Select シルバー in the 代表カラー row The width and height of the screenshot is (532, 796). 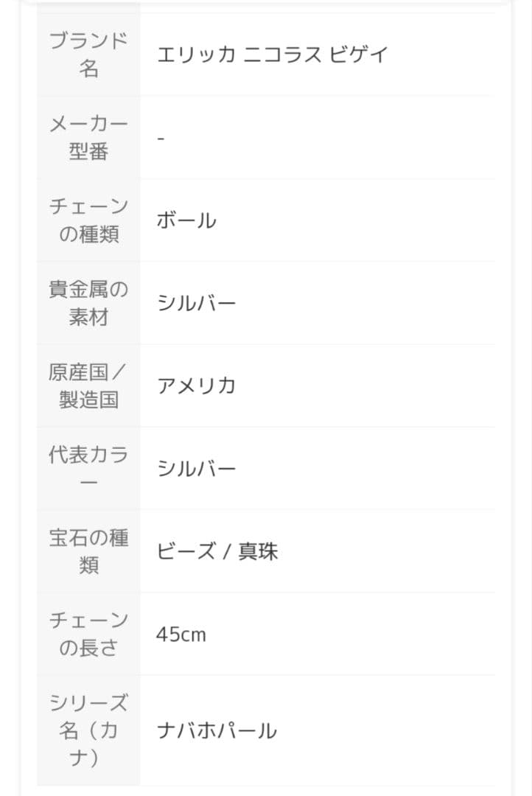(x=196, y=469)
